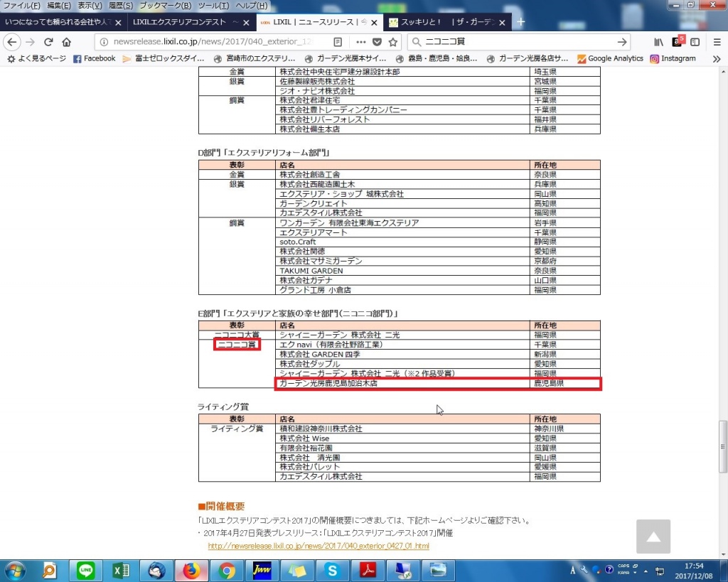Open 富士ゼロックスダイ bookmark
The height and width of the screenshot is (582, 728).
164,58
